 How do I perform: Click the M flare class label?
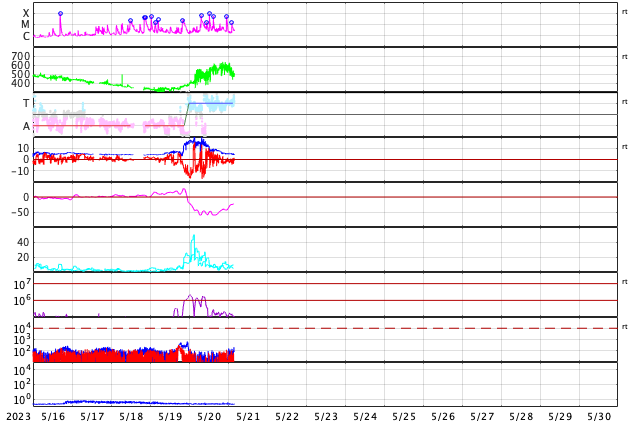(x=25, y=25)
